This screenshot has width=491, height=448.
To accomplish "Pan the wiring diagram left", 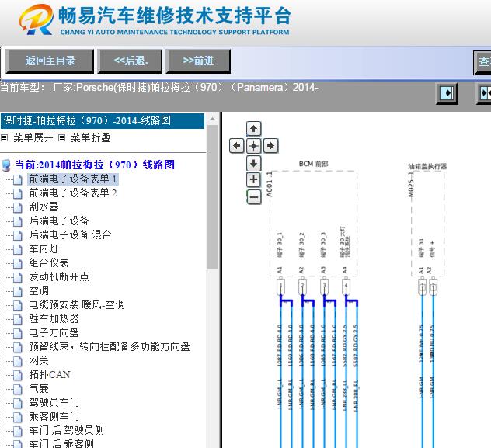I will (x=236, y=146).
